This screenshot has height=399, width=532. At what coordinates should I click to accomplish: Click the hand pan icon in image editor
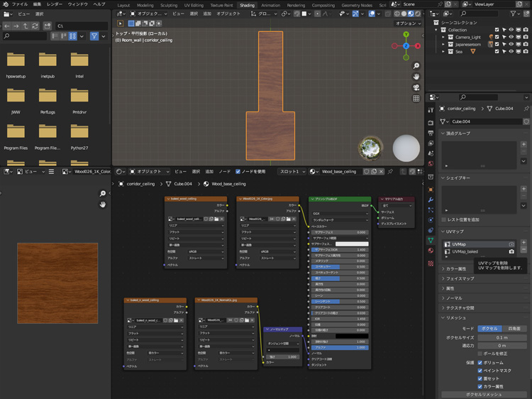click(103, 204)
